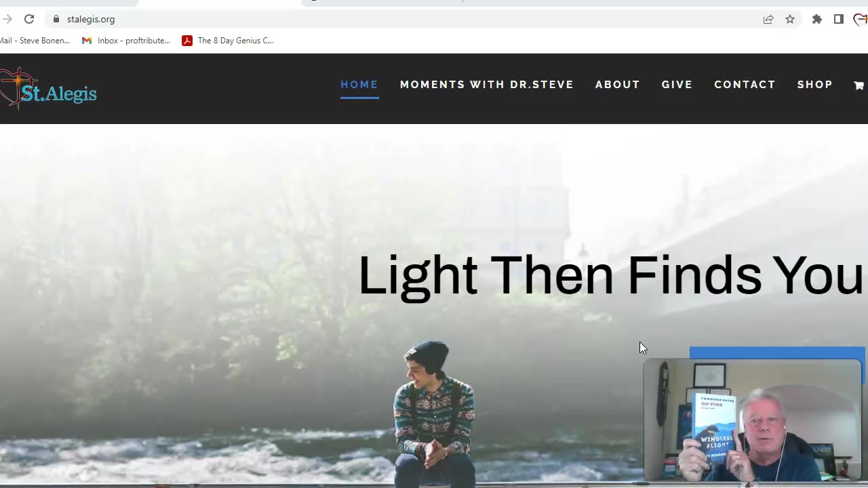The height and width of the screenshot is (488, 868).
Task: Select the HOME menu item
Action: (359, 85)
